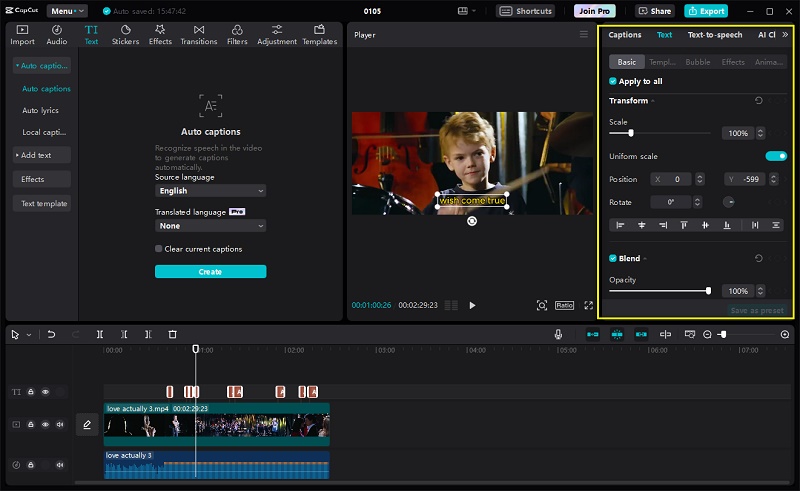Viewport: 800px width, 491px height.
Task: Play the video preview
Action: tap(472, 305)
